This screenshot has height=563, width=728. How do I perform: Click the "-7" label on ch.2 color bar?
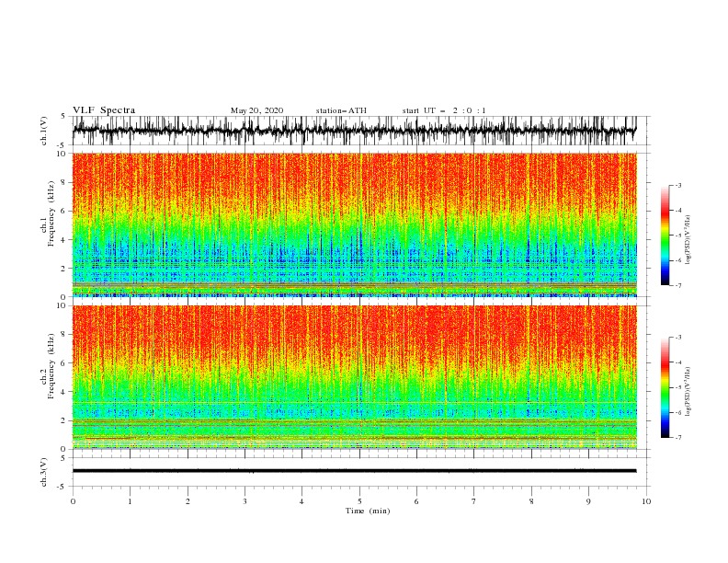coord(677,437)
